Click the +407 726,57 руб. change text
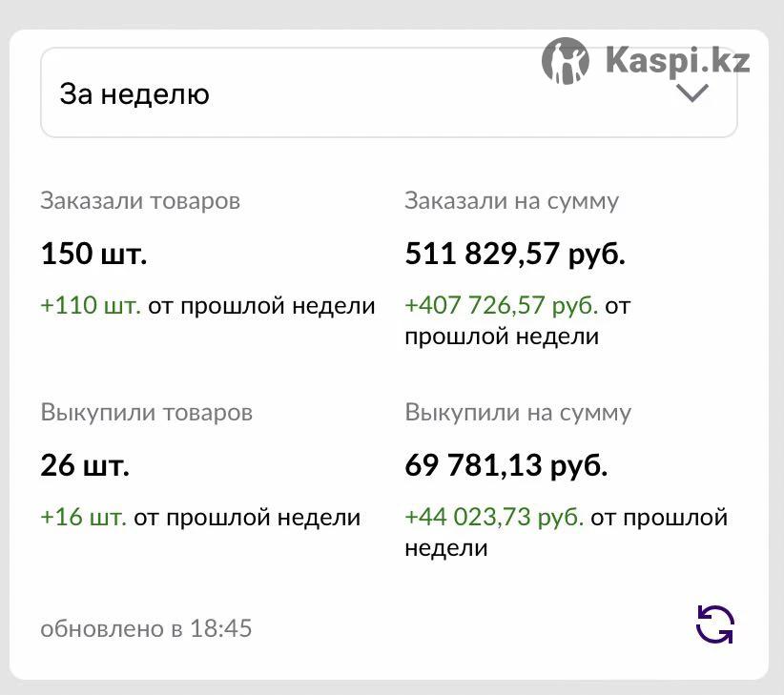Viewport: 784px width, 695px height. (502, 305)
